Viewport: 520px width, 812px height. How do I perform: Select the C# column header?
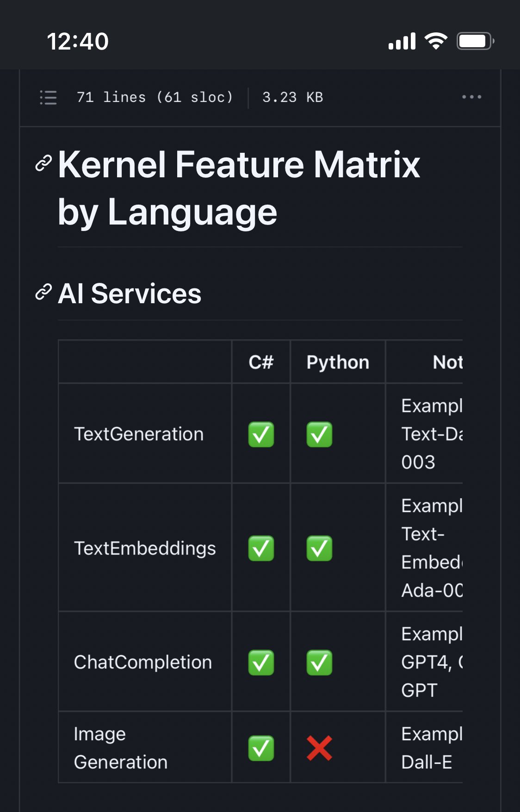click(261, 362)
